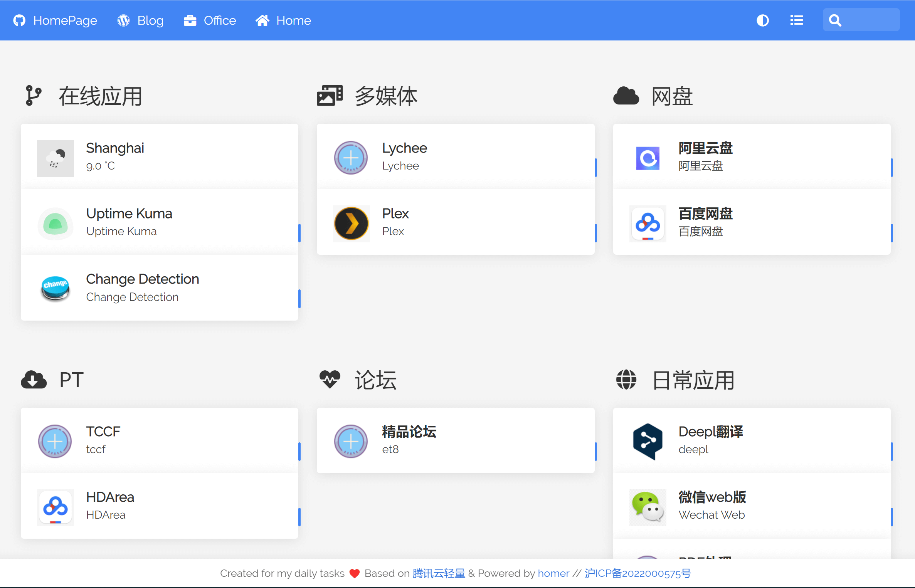Click the house icon beside Home
Image resolution: width=915 pixels, height=588 pixels.
(262, 20)
